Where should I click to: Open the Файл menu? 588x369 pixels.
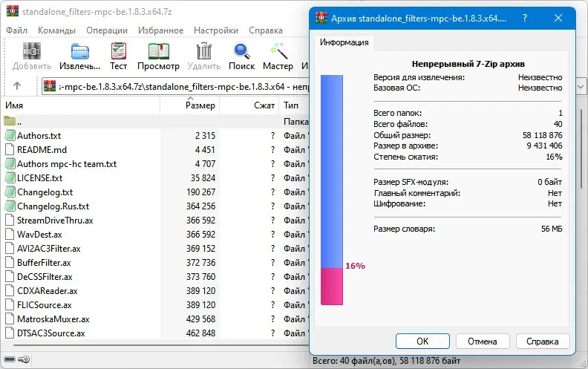[16, 30]
